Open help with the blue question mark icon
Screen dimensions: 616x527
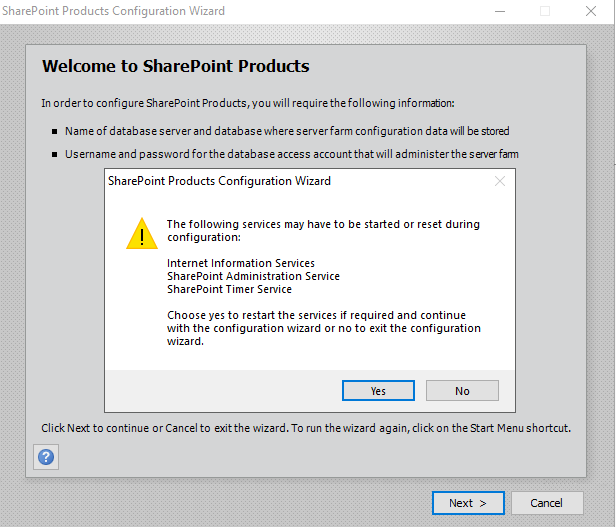click(46, 457)
